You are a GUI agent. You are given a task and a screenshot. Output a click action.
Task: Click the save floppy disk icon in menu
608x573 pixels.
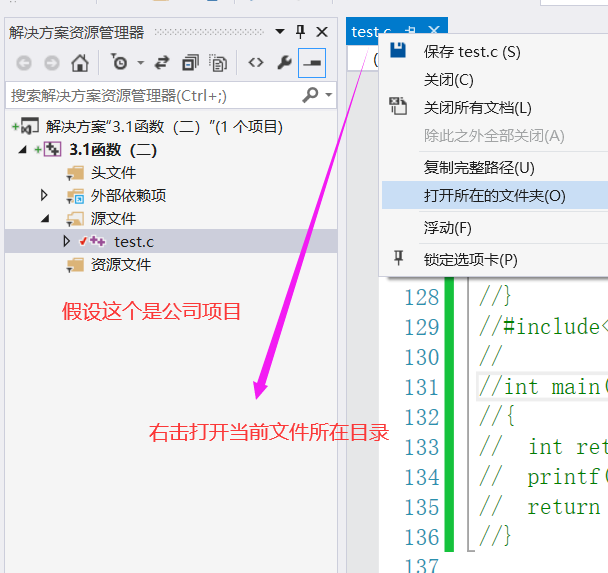pos(398,50)
